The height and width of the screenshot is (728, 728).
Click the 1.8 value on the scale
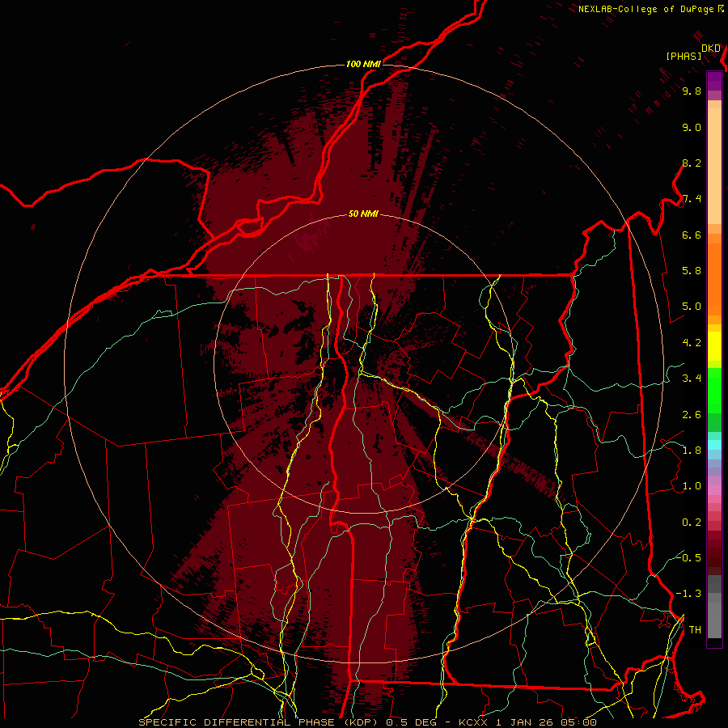coord(692,451)
